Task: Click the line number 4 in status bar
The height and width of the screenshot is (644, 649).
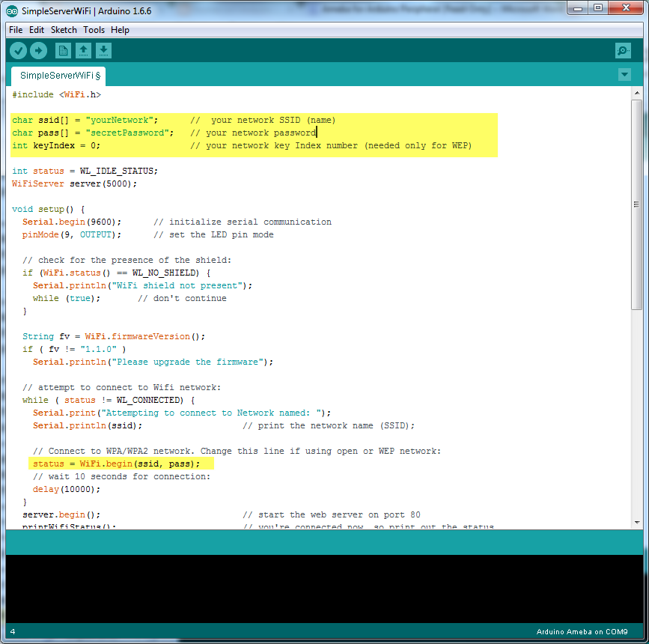Action: pos(13,632)
